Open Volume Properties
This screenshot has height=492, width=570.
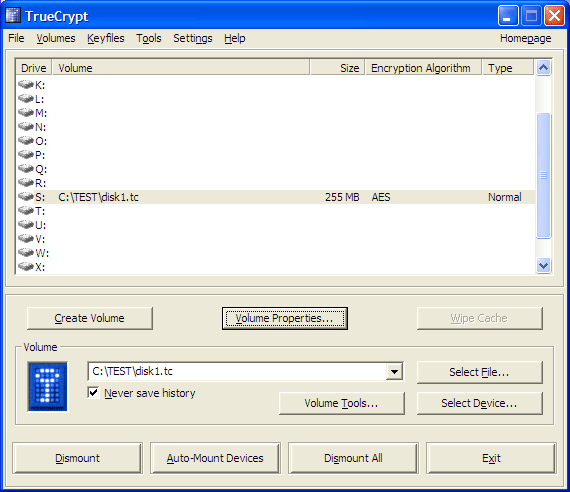[x=285, y=318]
